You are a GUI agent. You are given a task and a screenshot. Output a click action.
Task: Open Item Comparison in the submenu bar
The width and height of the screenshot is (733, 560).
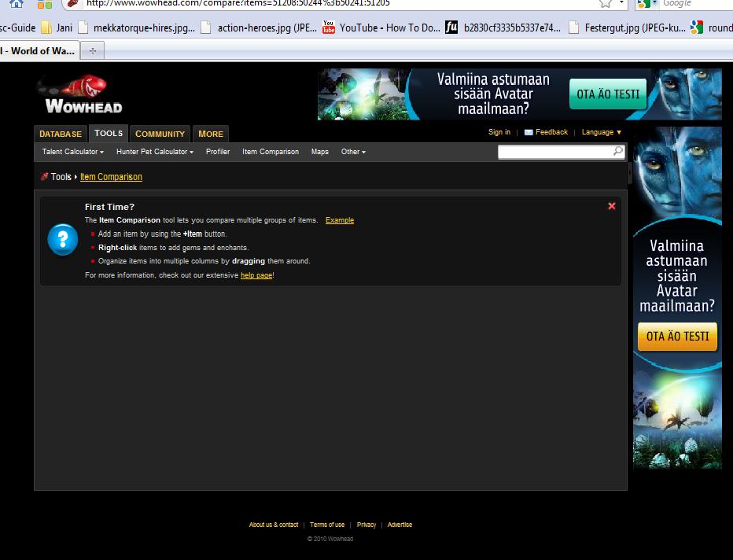[x=271, y=152]
